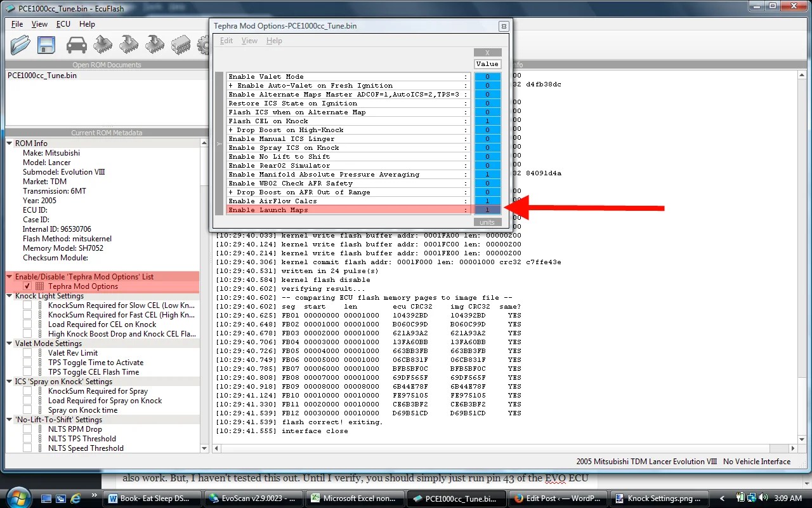This screenshot has height=508, width=812.
Task: Save the ROM using the floppy disk icon
Action: click(46, 44)
